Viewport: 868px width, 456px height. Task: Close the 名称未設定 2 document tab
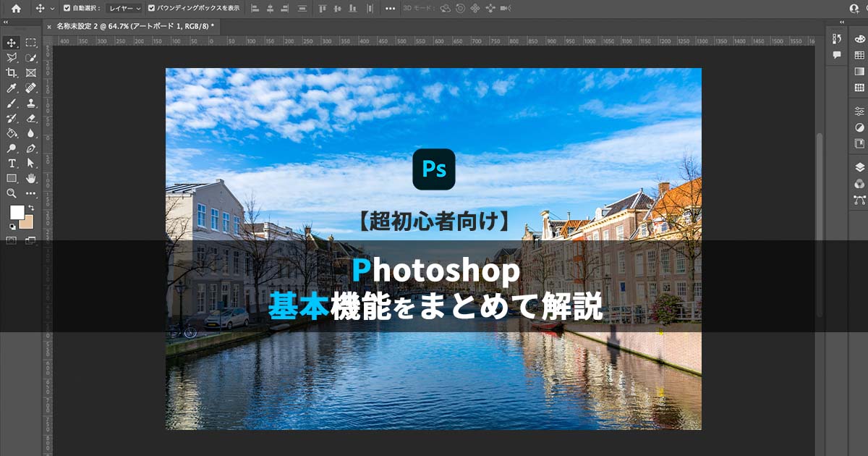pyautogui.click(x=49, y=26)
